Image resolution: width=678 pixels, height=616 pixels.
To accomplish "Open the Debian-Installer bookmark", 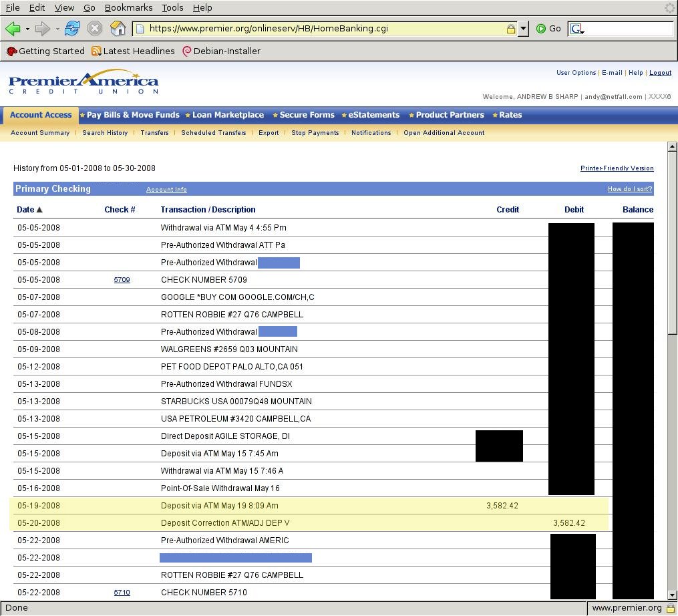I will [221, 51].
